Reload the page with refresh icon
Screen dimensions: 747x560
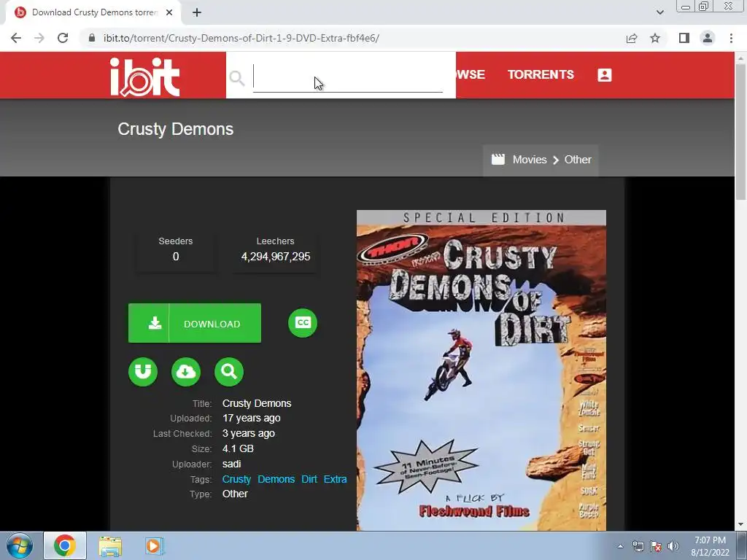pos(63,38)
